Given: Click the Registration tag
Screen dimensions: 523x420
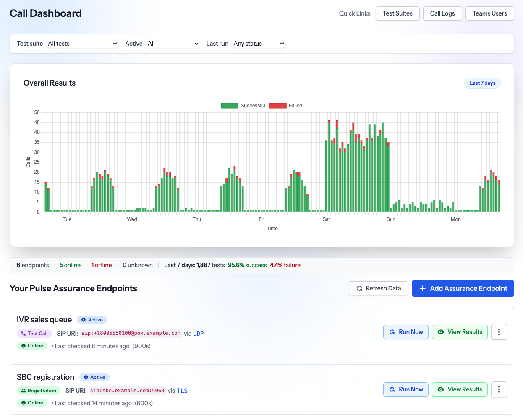Looking at the screenshot, I should (39, 391).
